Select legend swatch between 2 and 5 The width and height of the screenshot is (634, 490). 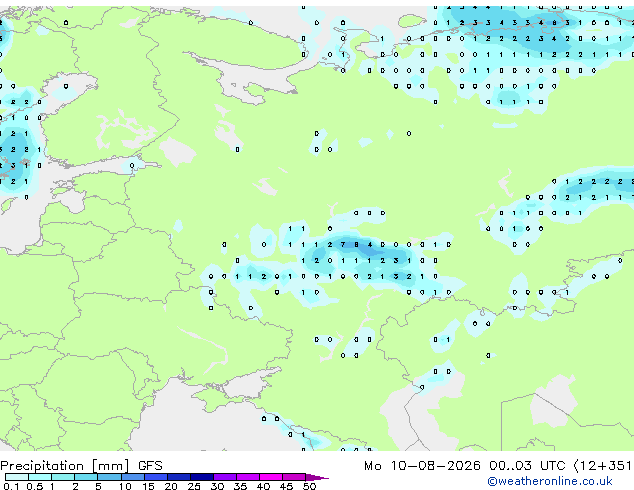pyautogui.click(x=86, y=477)
